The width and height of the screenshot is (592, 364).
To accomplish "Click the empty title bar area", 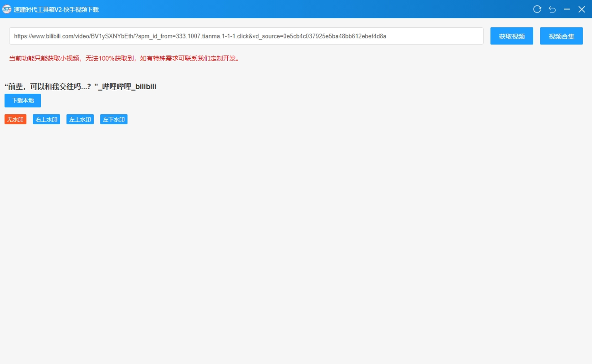I will pyautogui.click(x=304, y=9).
